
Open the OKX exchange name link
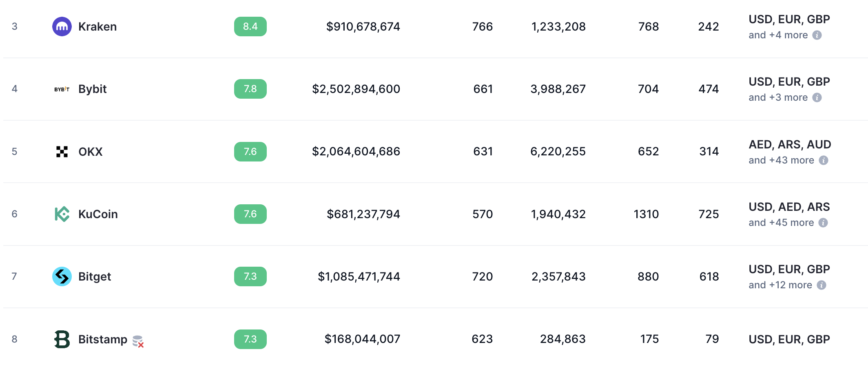[91, 152]
